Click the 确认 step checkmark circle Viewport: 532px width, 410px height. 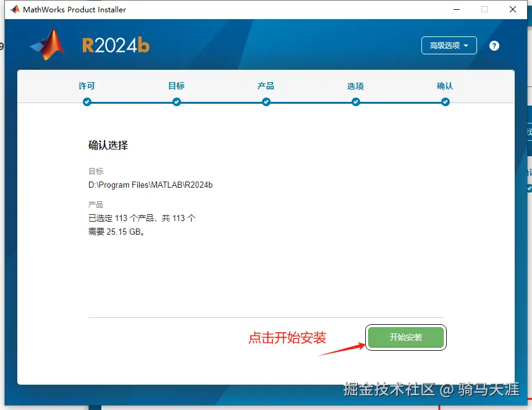[445, 102]
